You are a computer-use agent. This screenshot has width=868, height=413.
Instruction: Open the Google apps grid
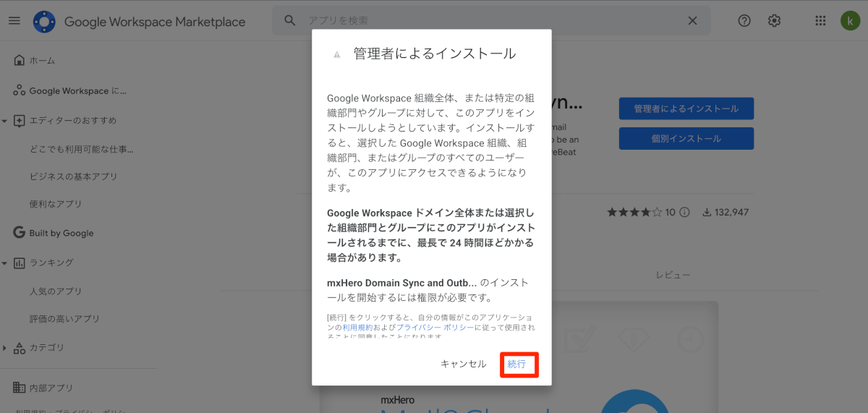[x=820, y=20]
